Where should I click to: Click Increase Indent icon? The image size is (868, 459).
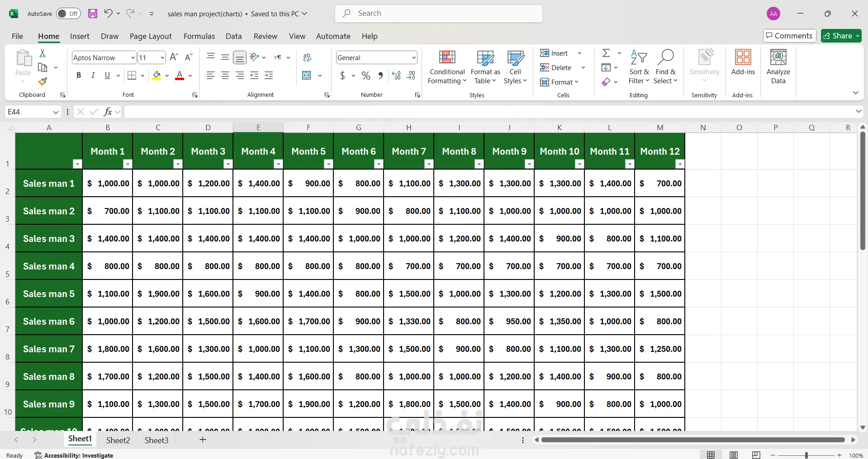coord(269,76)
